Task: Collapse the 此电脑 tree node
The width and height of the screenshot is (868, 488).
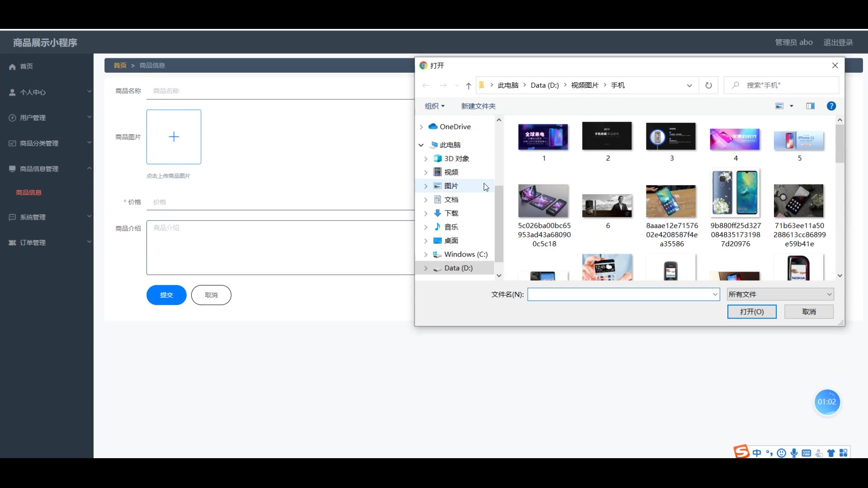Action: coord(421,145)
